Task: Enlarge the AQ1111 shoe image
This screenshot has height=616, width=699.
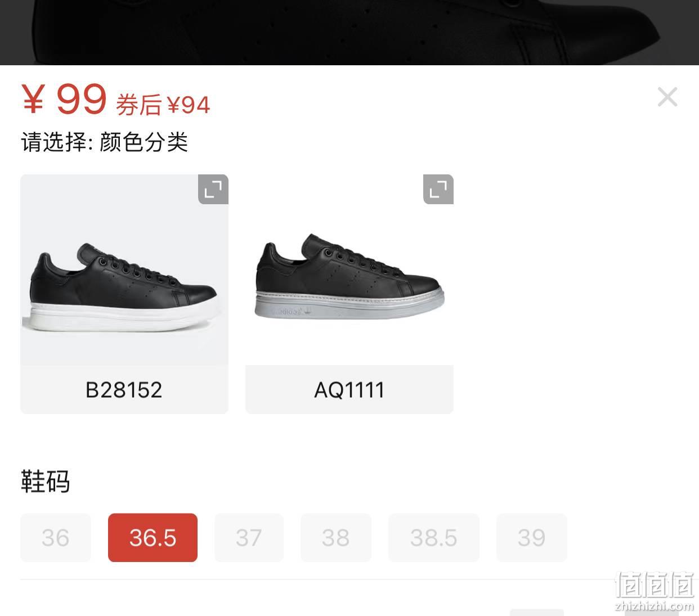Action: pyautogui.click(x=438, y=190)
